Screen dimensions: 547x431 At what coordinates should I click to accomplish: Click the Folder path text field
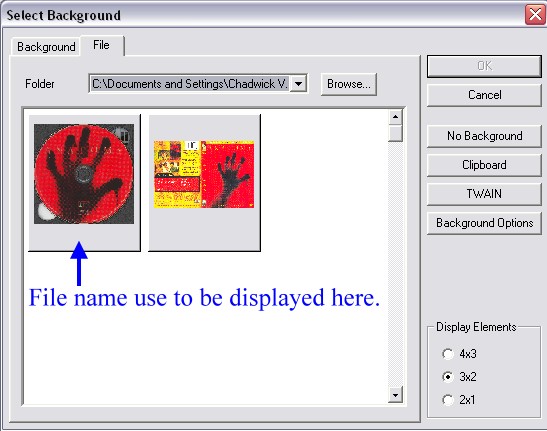coord(190,84)
